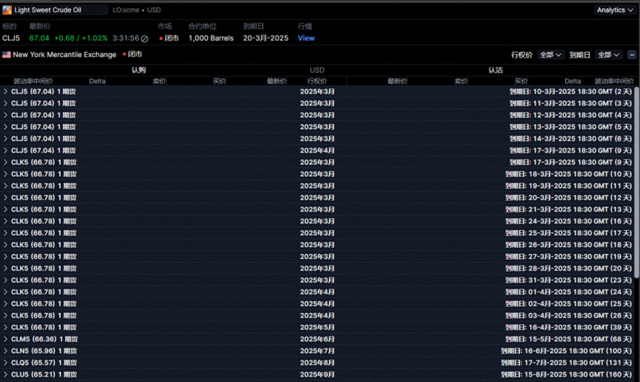The width and height of the screenshot is (640, 382).
Task: Click the vertical scrollbar of the options list
Action: point(637,182)
